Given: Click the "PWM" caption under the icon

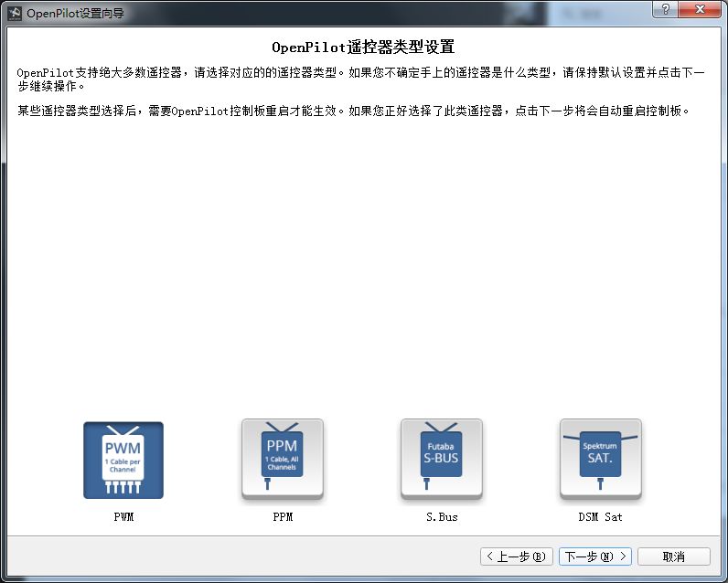Looking at the screenshot, I should click(123, 516).
